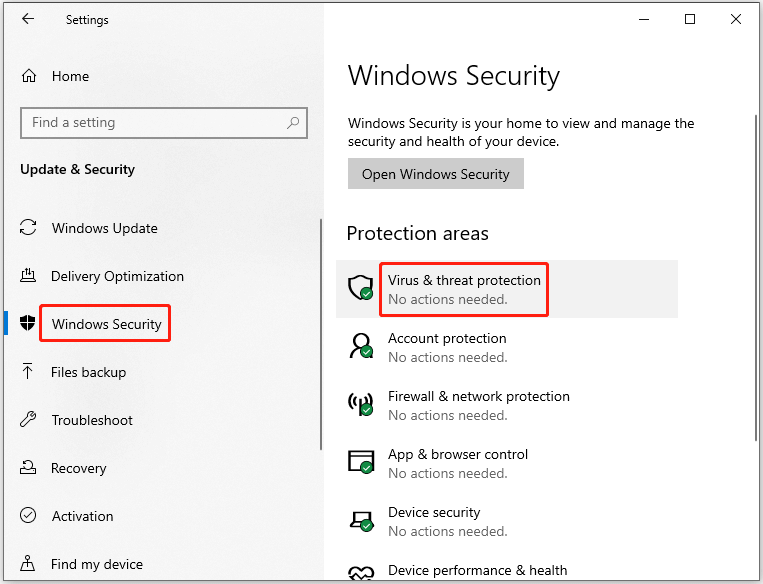Click the Recovery icon in sidebar

tap(28, 468)
